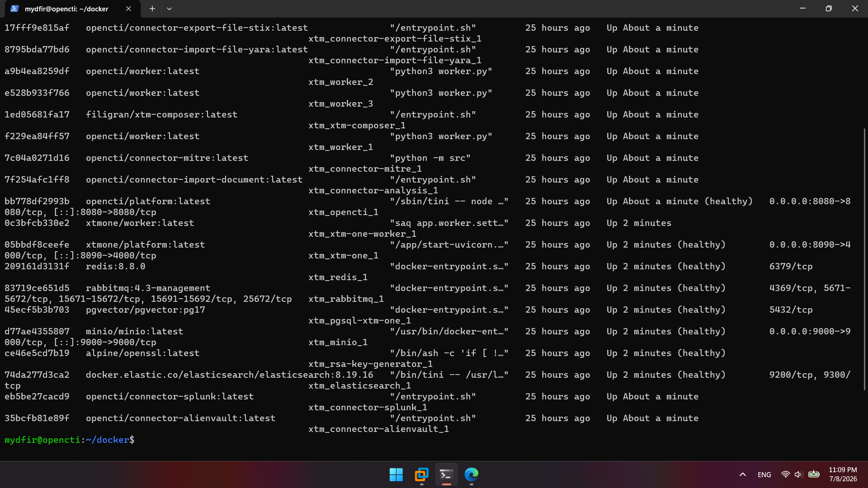Click the elasticsearch:8.19.16 image name

click(x=230, y=375)
